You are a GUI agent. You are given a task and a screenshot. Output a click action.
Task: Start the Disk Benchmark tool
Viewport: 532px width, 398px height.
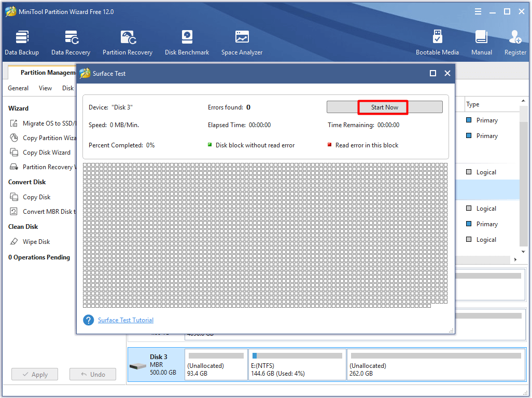point(187,42)
